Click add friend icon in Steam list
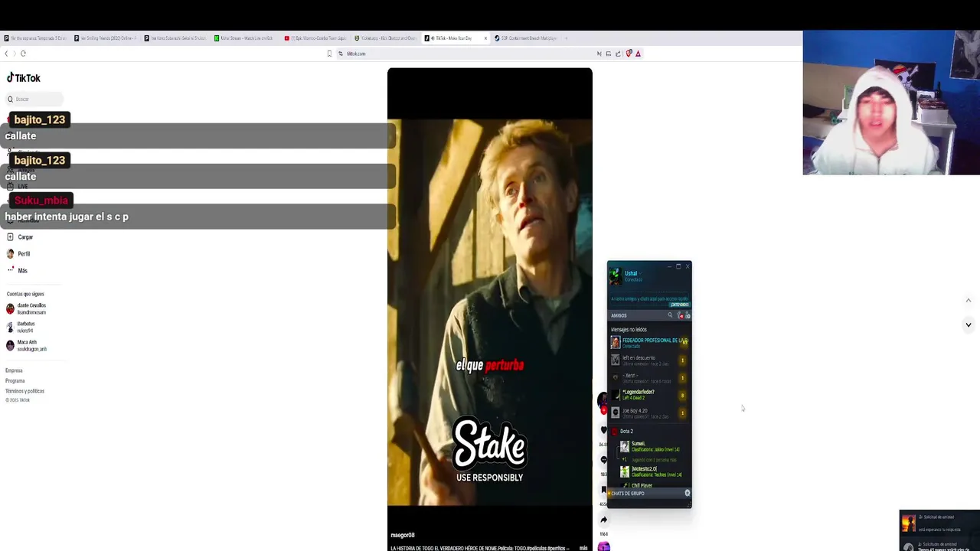The width and height of the screenshot is (980, 551). click(680, 315)
